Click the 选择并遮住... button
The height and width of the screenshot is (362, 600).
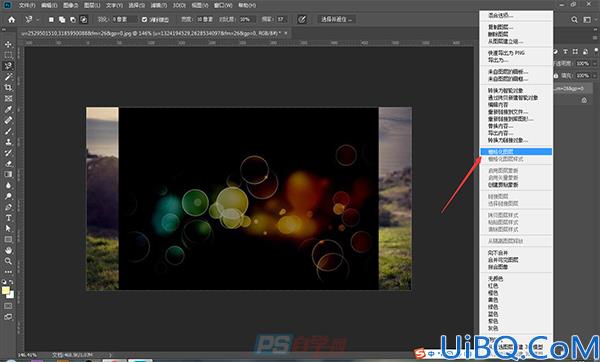coord(336,19)
